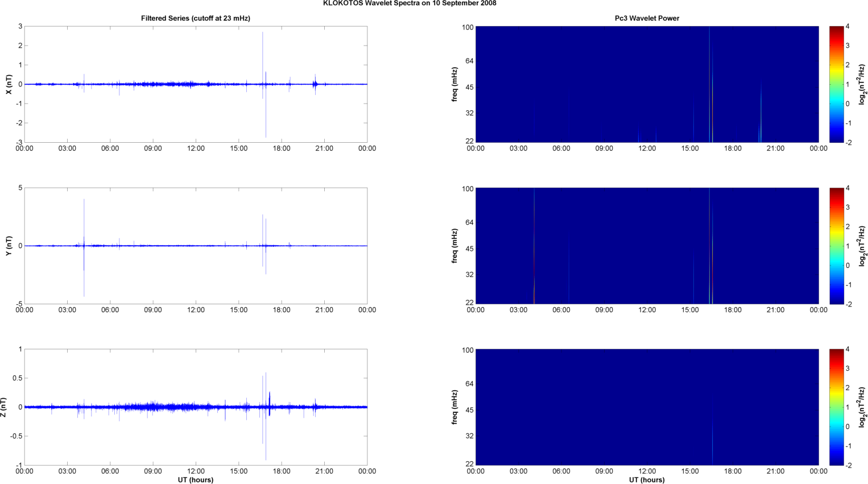Click the KLOKOTOS Wavelet Spectra main title
Image resolution: width=868 pixels, height=484 pixels.
click(x=410, y=3)
